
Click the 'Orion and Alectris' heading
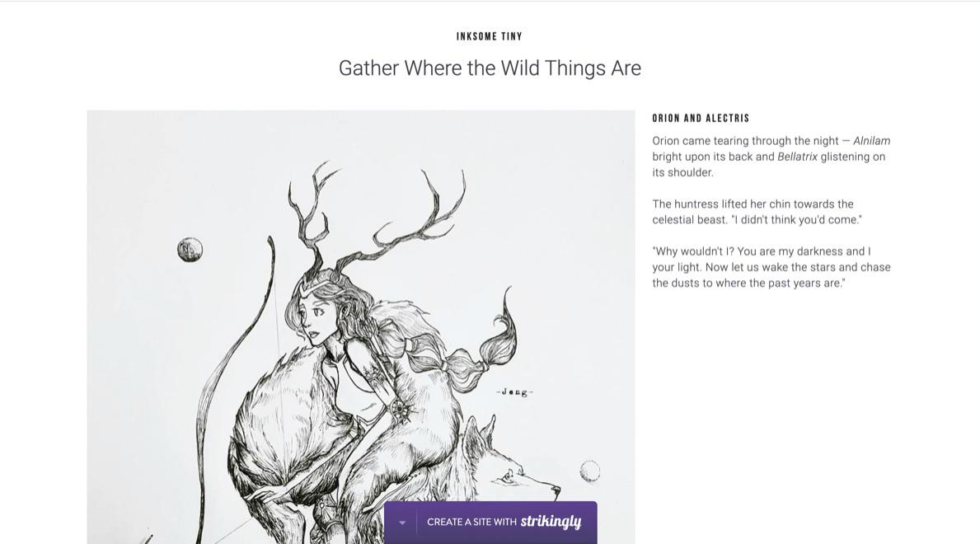701,119
